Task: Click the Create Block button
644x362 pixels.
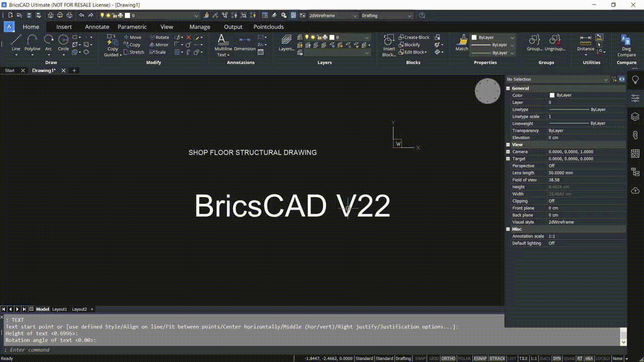Action: (414, 37)
